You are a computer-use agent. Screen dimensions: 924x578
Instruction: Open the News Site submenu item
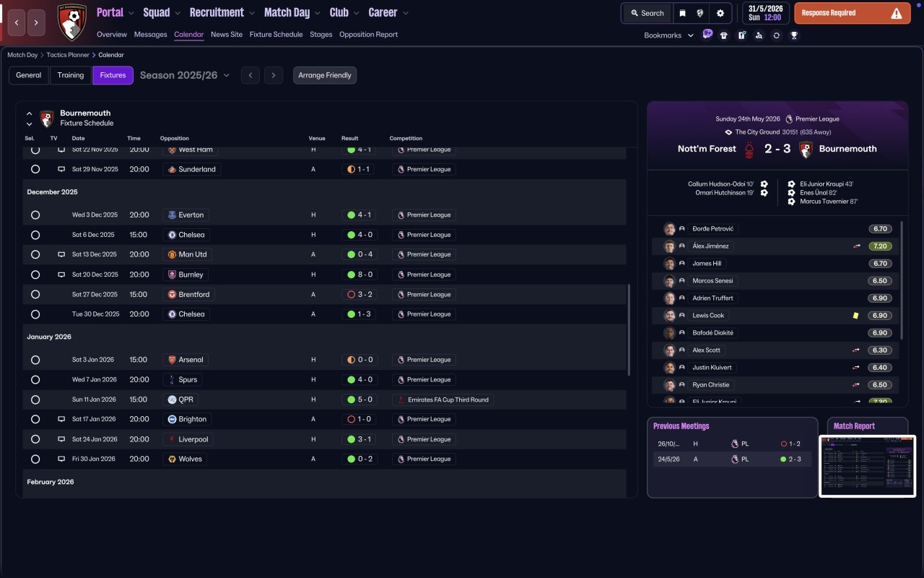[227, 35]
